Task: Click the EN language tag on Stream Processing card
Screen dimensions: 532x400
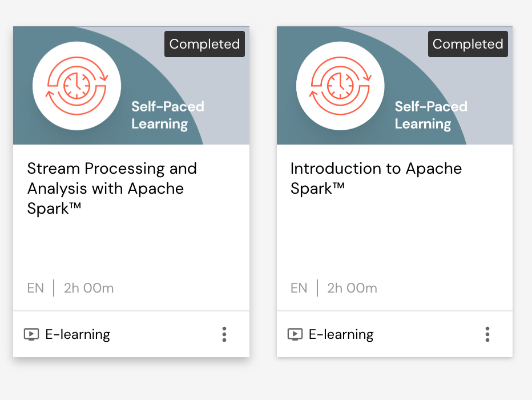Action: (35, 288)
